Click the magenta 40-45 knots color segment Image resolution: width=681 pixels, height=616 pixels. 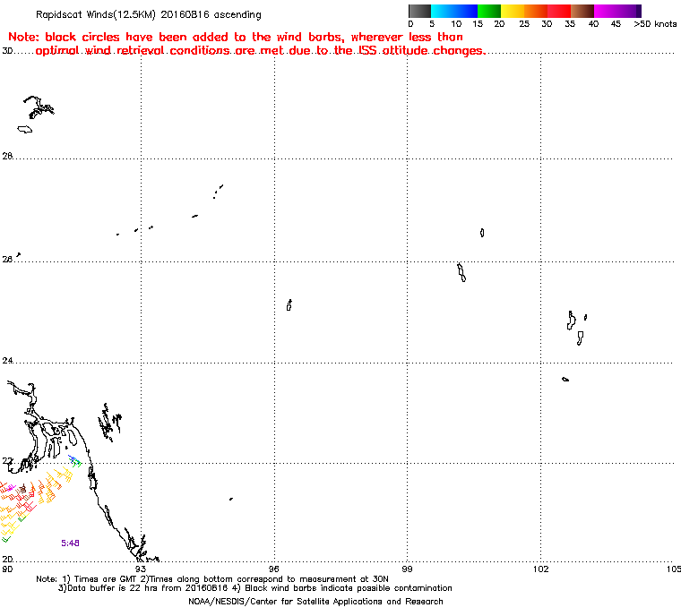point(606,11)
